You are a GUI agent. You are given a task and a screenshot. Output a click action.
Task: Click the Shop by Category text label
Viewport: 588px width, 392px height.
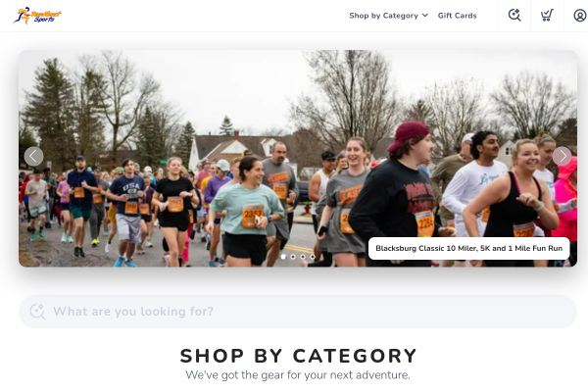click(383, 16)
